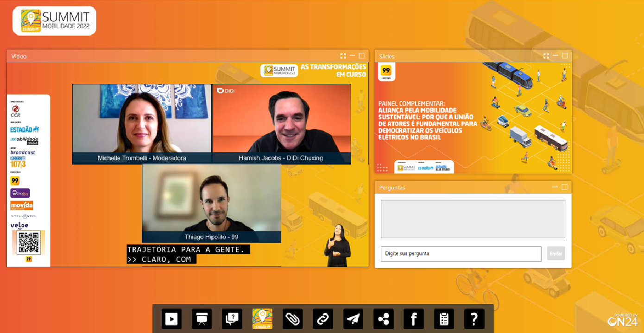Open the clipboard survey icon
Screen dimensions: 644x333
[444, 319]
